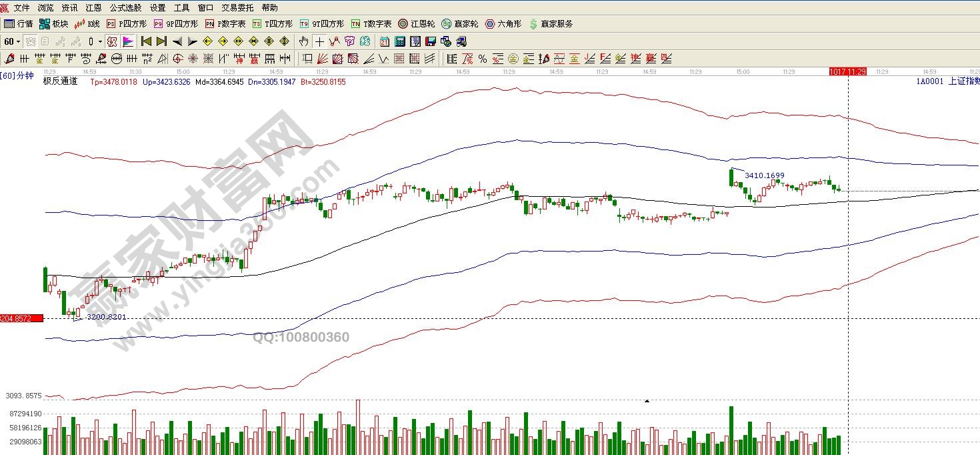
Task: Click the floppy disk save icon
Action: [x=430, y=41]
